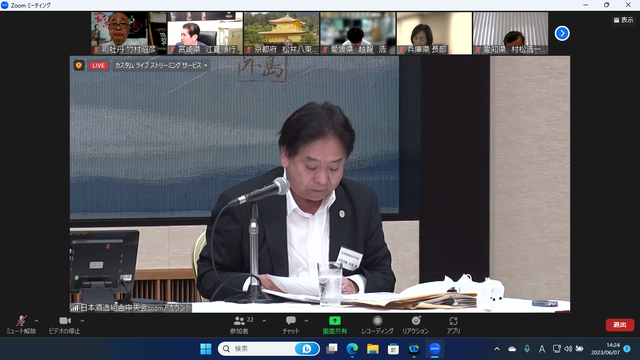Image resolution: width=640 pixels, height=360 pixels.
Task: Open Task View from taskbar
Action: click(x=331, y=349)
